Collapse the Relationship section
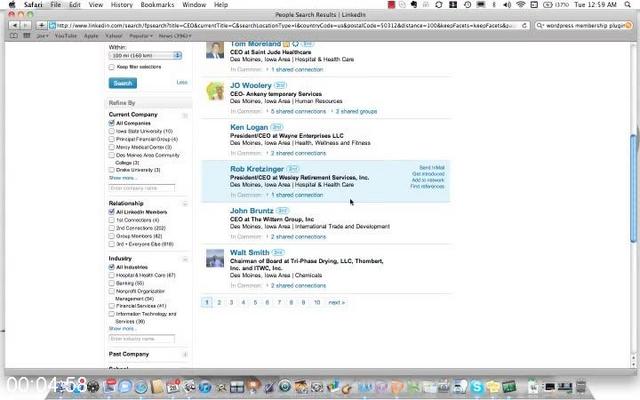 coord(185,204)
